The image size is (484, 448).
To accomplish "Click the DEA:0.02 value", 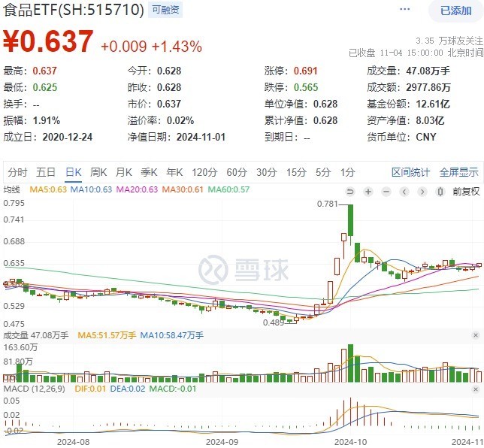I will (128, 389).
